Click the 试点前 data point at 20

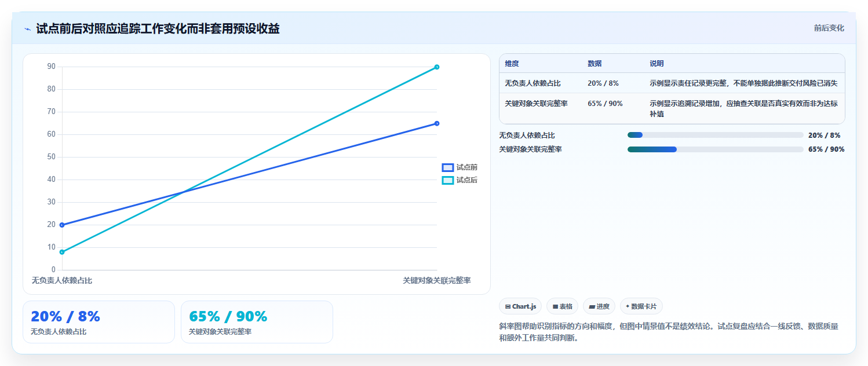pyautogui.click(x=62, y=225)
